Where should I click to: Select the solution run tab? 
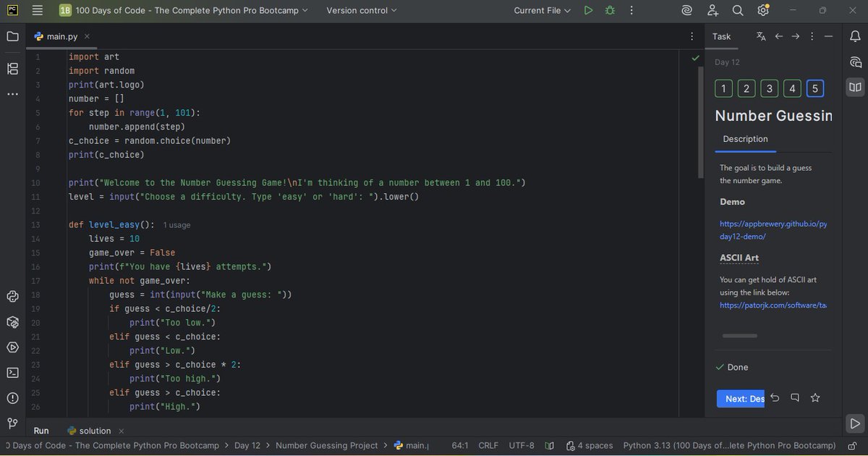coord(89,431)
